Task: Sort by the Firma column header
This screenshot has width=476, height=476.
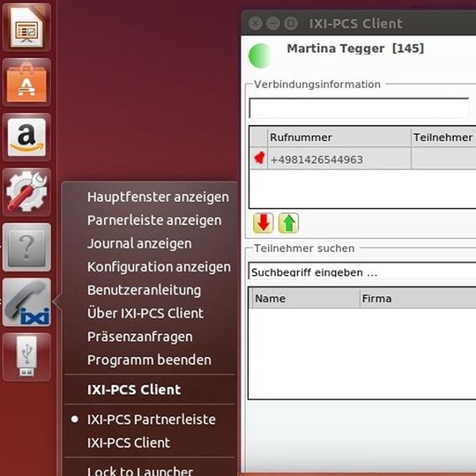Action: tap(418, 299)
